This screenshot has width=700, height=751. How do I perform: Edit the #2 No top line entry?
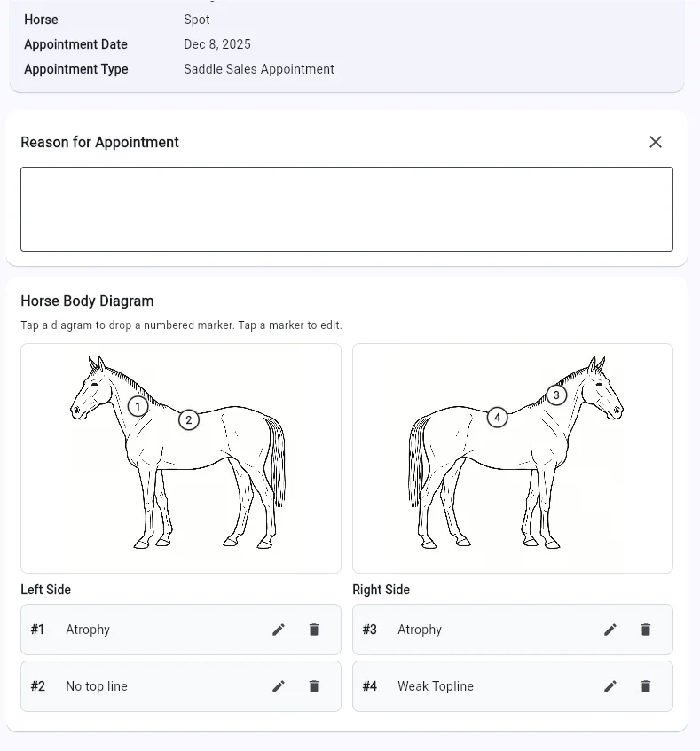click(278, 686)
